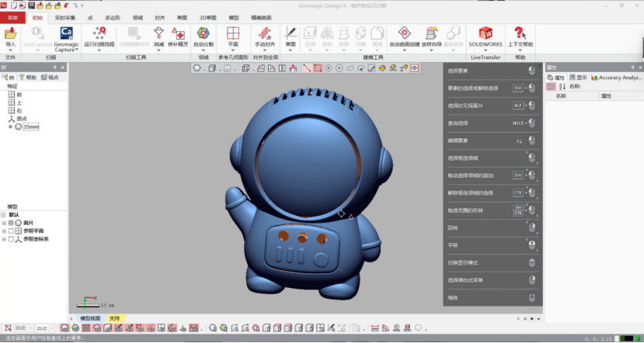This screenshot has height=343, width=644.
Task: Collapse the mouse help overlay corner triangle
Action: point(540,65)
